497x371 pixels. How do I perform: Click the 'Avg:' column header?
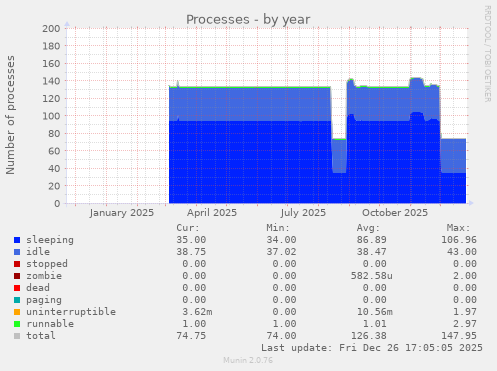(368, 228)
